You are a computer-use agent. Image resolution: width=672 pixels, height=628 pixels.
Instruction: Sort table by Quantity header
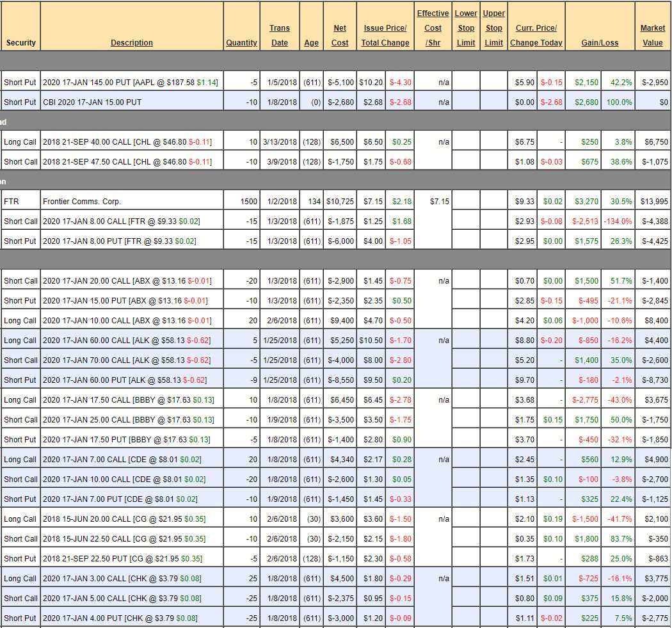(241, 43)
